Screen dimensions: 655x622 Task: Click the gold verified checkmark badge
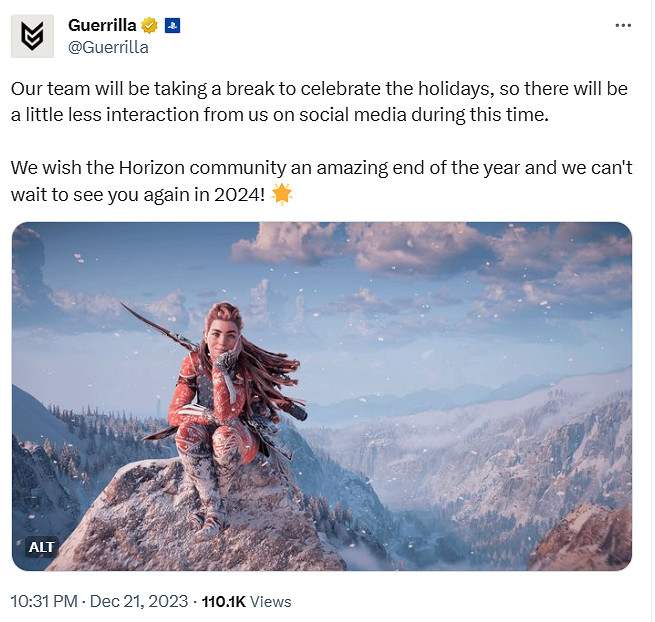click(149, 25)
